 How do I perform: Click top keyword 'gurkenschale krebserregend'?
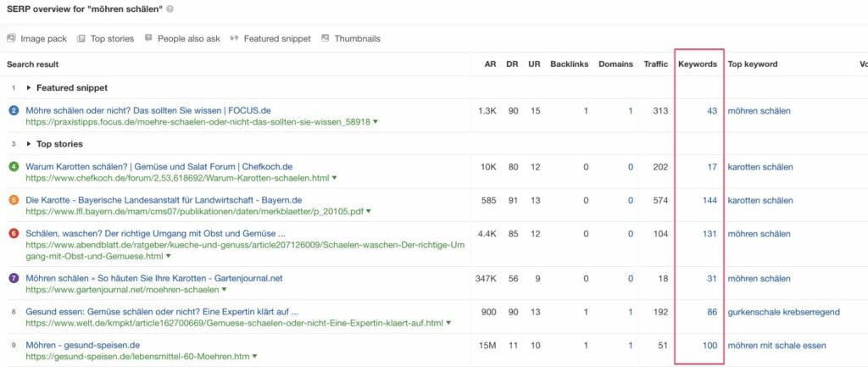[783, 312]
